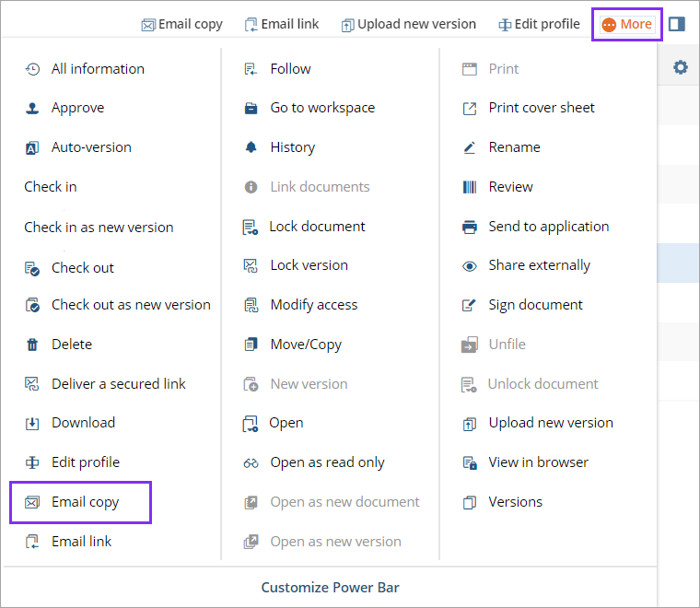700x608 pixels.
Task: Choose Modify access option
Action: click(313, 305)
